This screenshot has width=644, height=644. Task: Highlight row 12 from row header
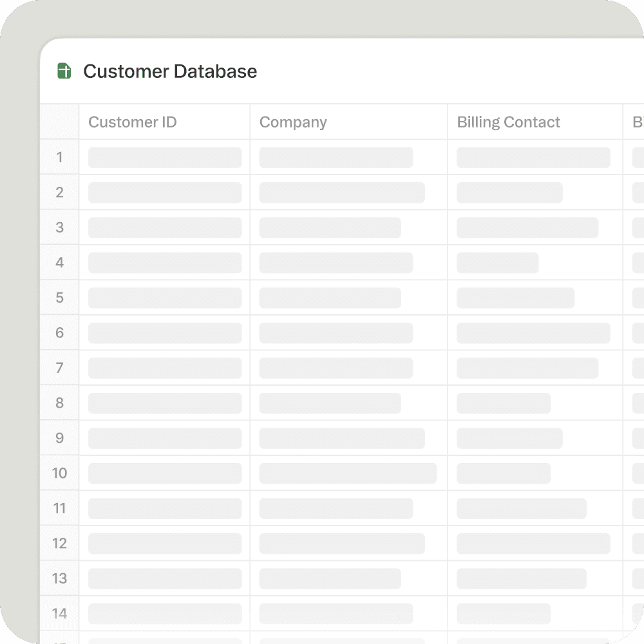(x=59, y=544)
